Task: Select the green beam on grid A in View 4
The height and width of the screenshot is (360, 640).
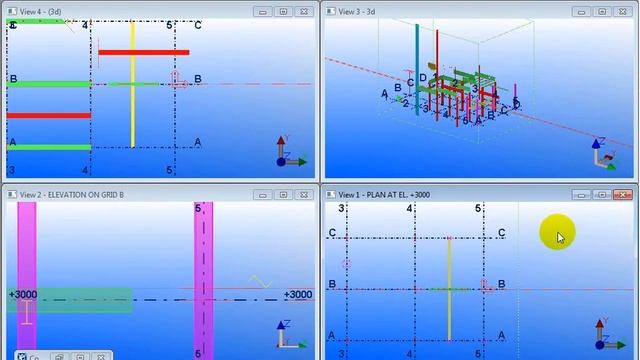Action: [x=49, y=147]
